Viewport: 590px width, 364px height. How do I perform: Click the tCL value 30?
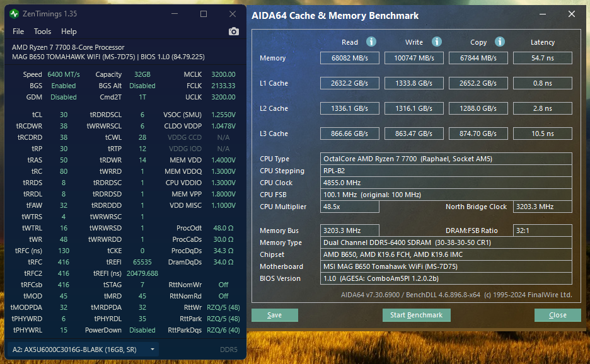point(64,115)
